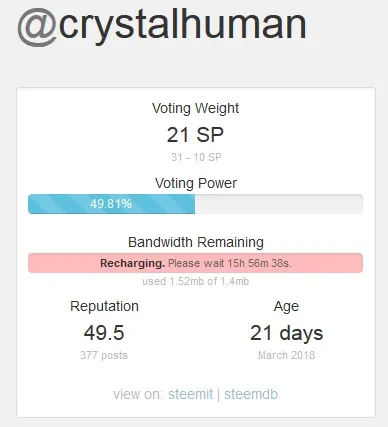
Task: Select the 21 SP voting weight value
Action: click(195, 135)
